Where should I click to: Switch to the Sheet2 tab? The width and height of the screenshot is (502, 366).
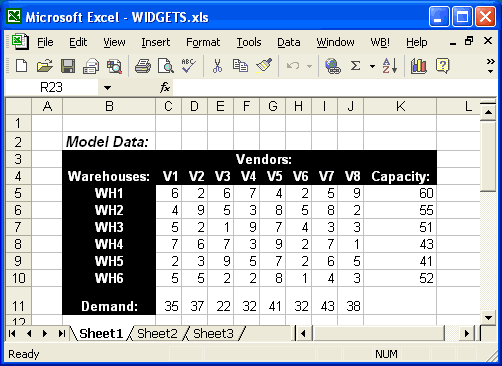157,333
